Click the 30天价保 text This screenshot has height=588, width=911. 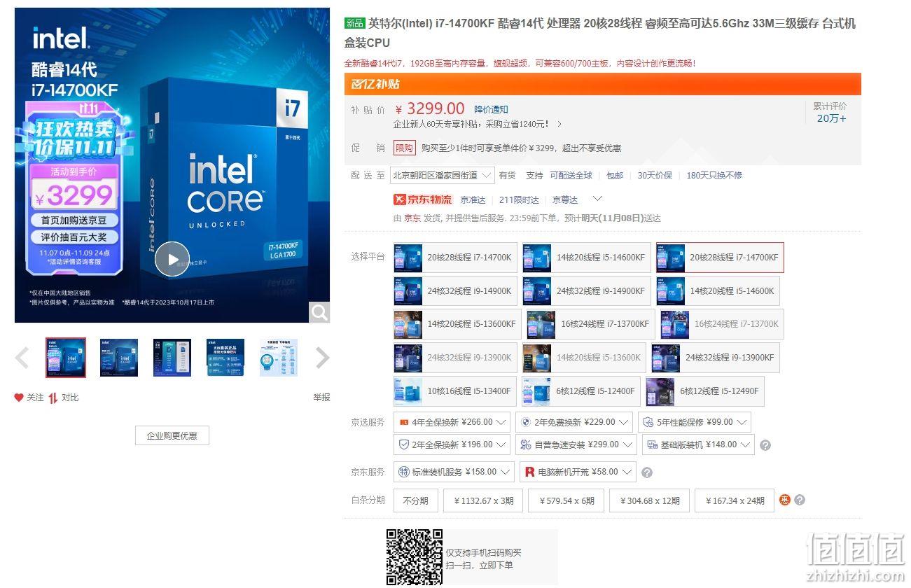[655, 175]
